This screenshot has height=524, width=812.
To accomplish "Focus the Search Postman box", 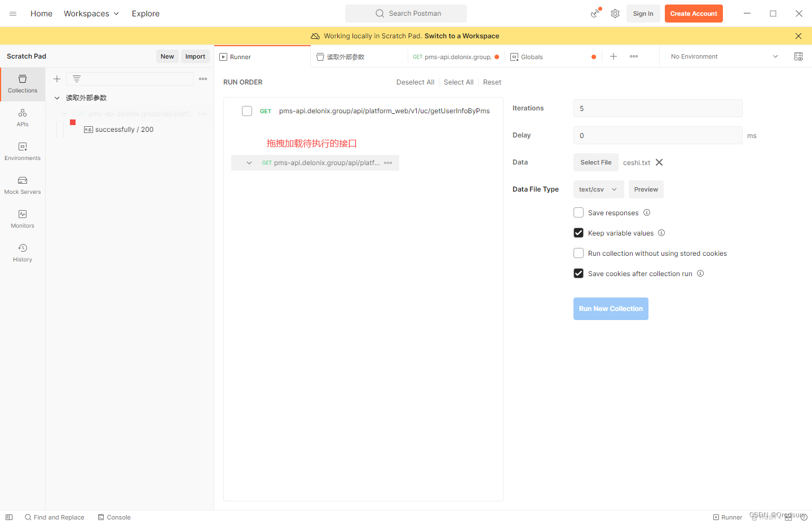I will pos(406,14).
